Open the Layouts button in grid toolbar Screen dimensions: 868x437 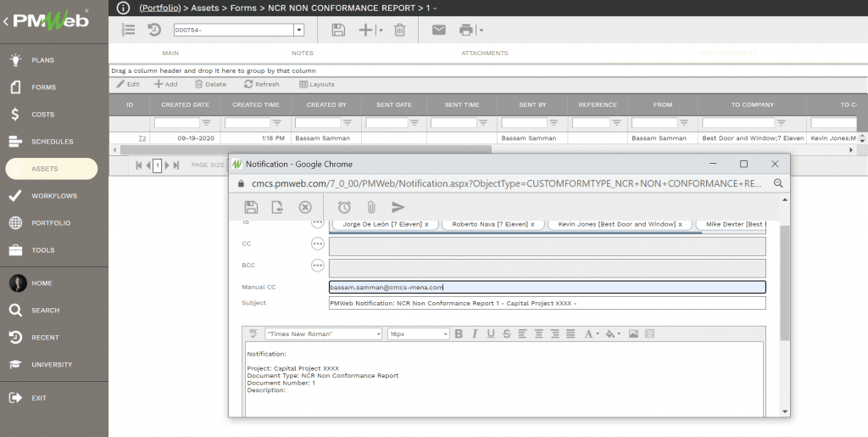click(x=317, y=84)
